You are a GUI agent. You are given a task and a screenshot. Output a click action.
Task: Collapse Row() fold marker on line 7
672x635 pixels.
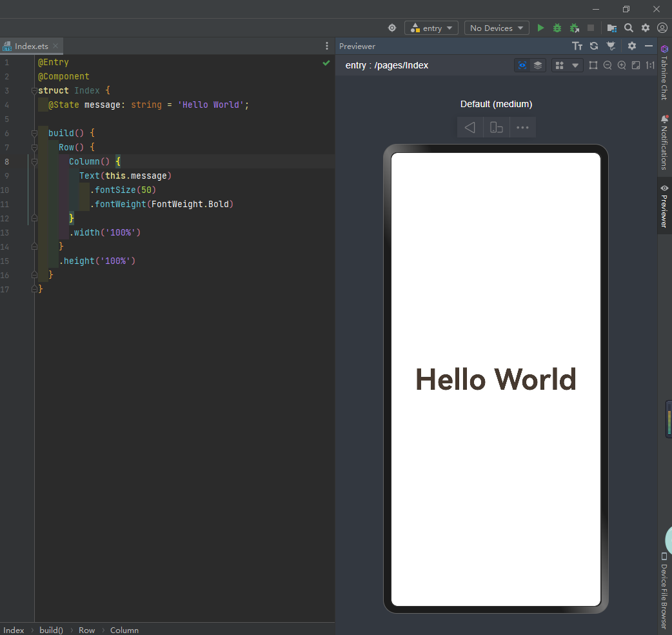click(x=34, y=148)
